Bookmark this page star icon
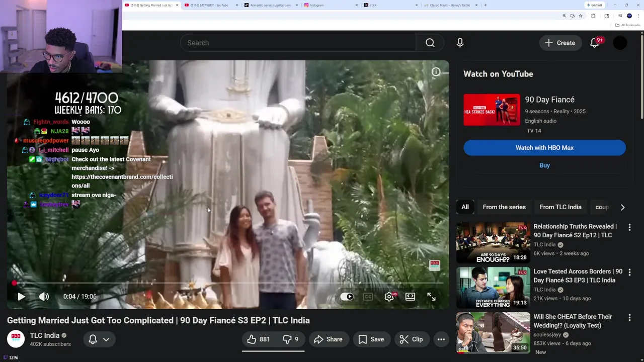 (x=580, y=16)
